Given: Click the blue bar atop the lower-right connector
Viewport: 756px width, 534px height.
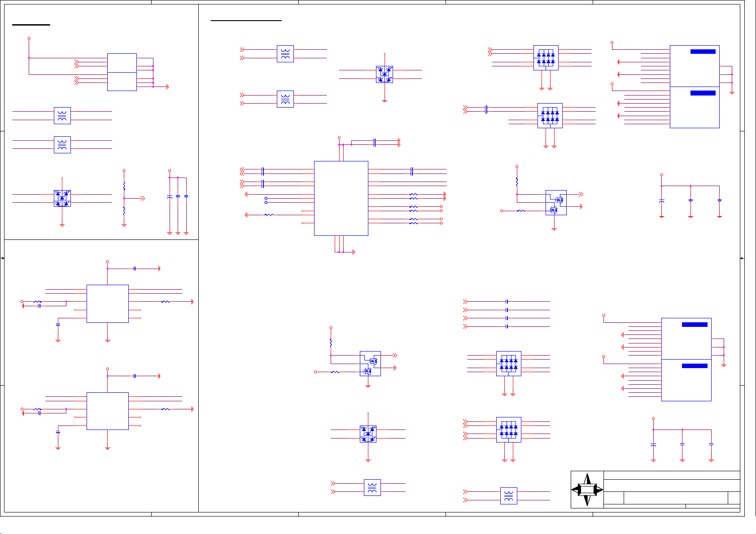Looking at the screenshot, I should click(695, 325).
